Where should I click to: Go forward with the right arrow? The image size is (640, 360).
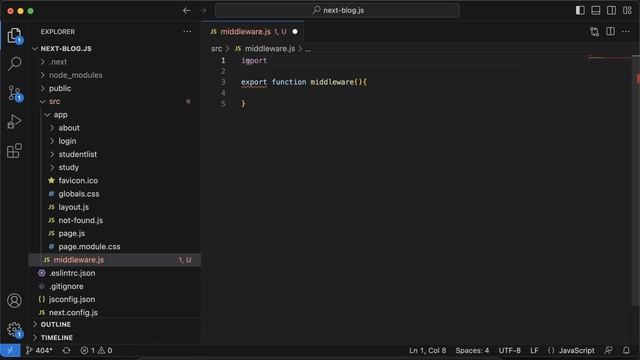[203, 11]
